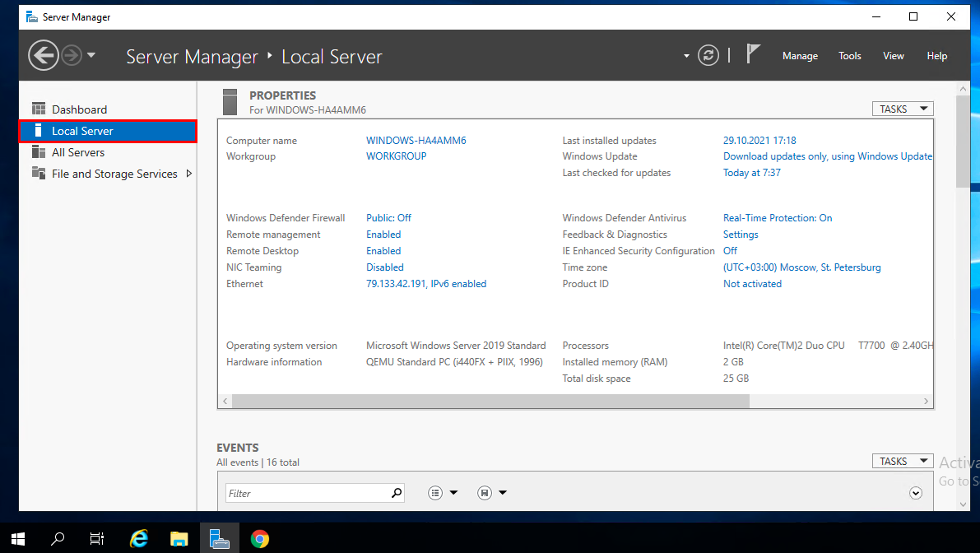Refresh Server Manager using the refresh icon
Viewport: 980px width, 553px height.
708,56
